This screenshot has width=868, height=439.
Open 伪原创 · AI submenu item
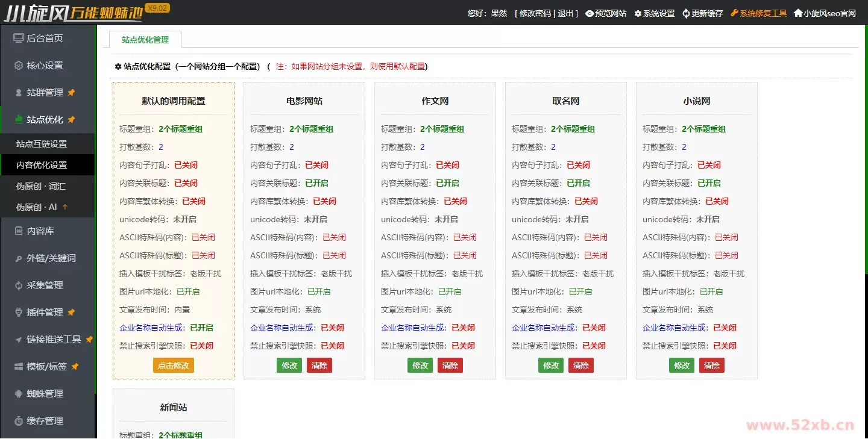click(36, 207)
